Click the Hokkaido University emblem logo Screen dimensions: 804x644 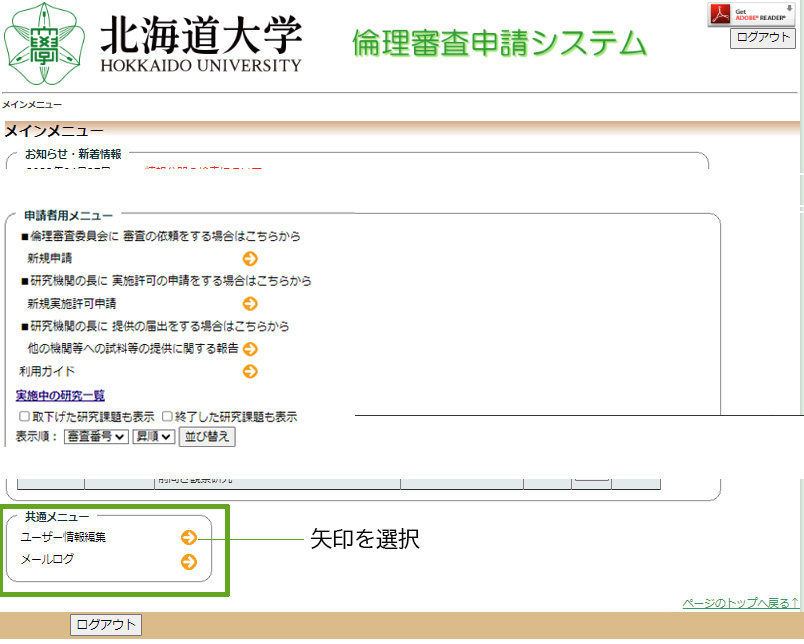(42, 42)
